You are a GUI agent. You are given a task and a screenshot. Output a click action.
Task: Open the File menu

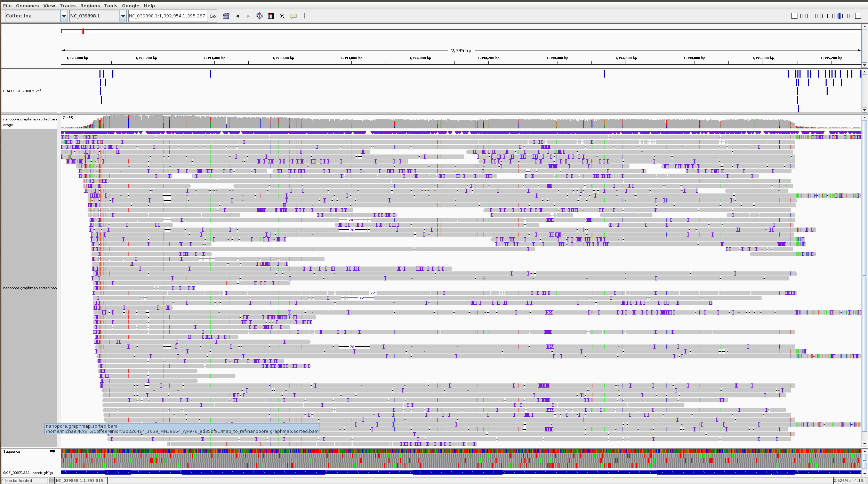(7, 6)
